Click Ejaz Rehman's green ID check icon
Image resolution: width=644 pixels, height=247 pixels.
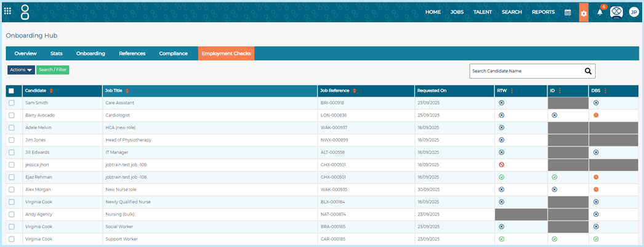(554, 177)
